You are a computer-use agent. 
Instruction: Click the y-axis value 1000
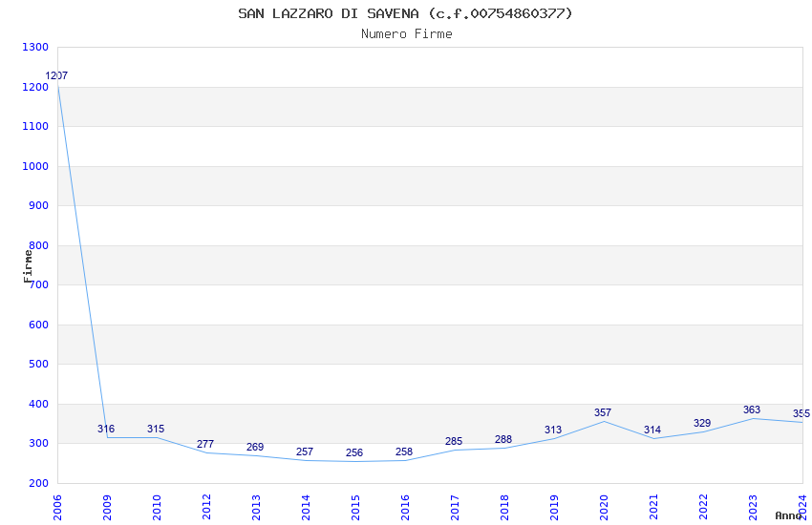coord(35,166)
